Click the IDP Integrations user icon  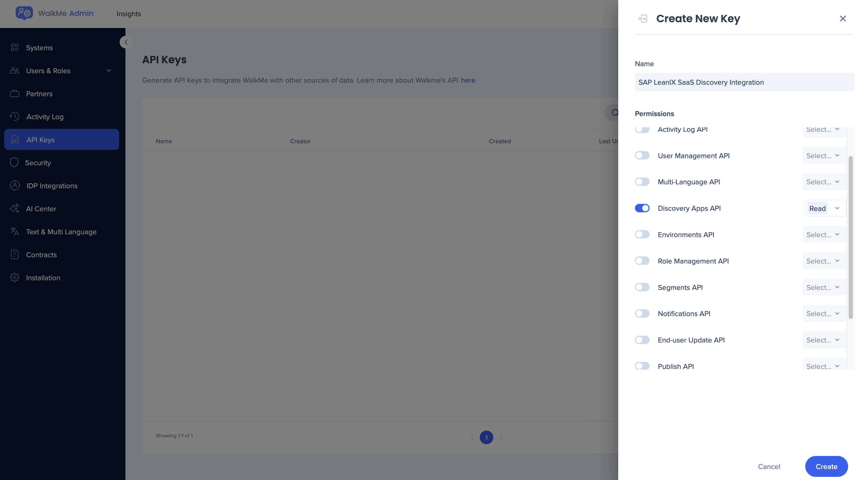point(15,185)
